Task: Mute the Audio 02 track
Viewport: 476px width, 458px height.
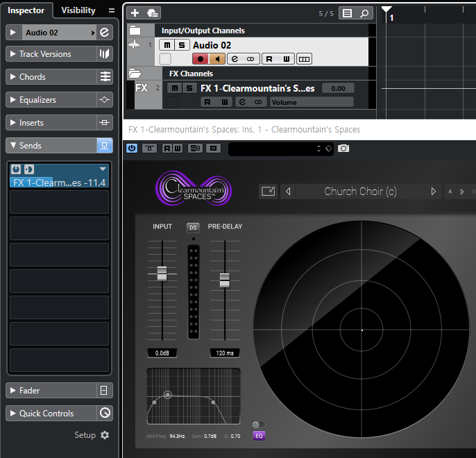Action: pyautogui.click(x=167, y=45)
